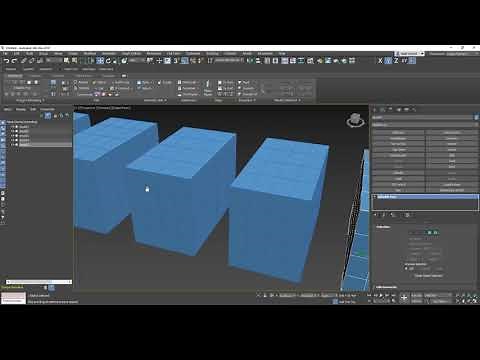
Task: Activate the Select Object tool
Action: [66, 61]
